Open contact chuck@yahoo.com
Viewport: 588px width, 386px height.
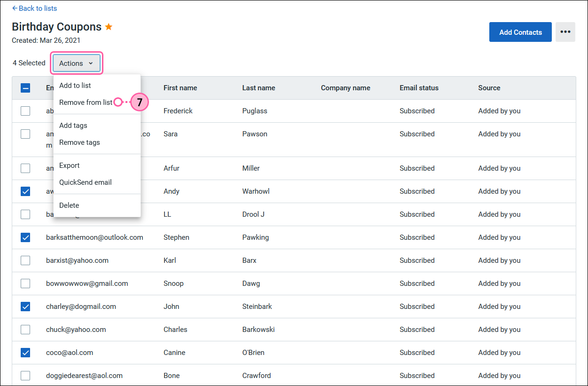pyautogui.click(x=76, y=330)
